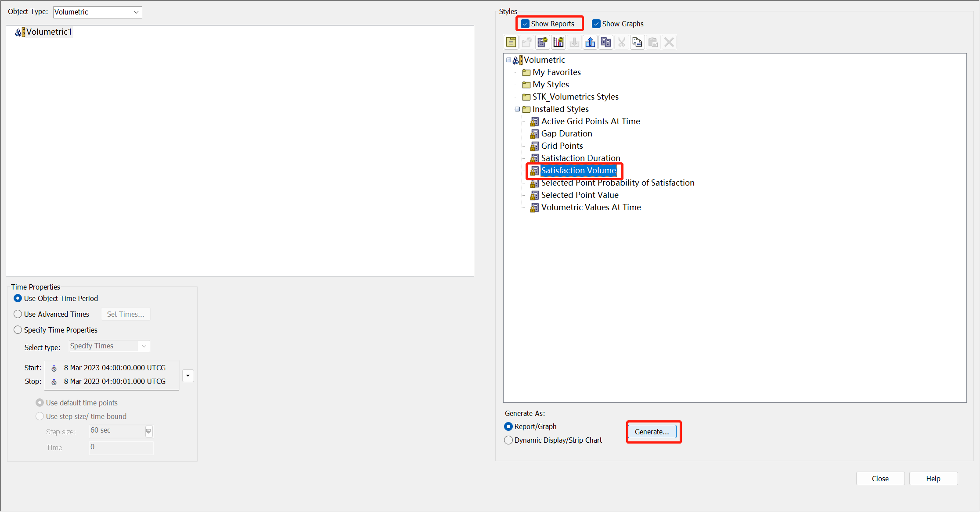Click the Help button
This screenshot has height=512, width=980.
pos(933,479)
